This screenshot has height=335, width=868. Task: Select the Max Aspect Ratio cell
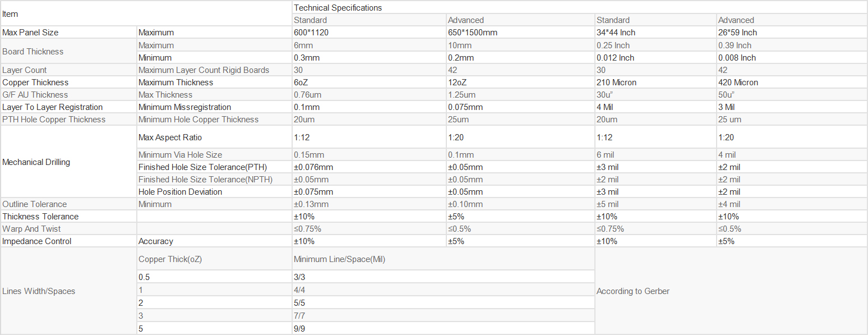coord(214,137)
